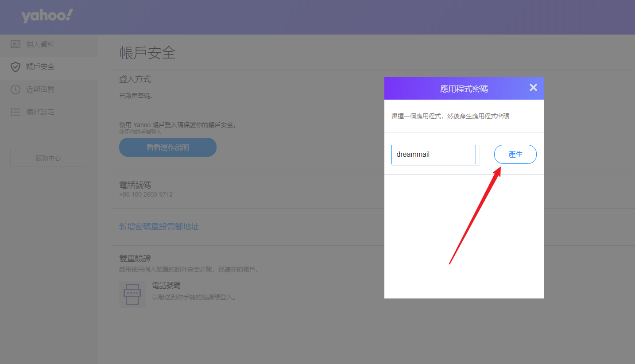This screenshot has height=364, width=635.
Task: Open 個人資料 in the sidebar
Action: tap(49, 44)
